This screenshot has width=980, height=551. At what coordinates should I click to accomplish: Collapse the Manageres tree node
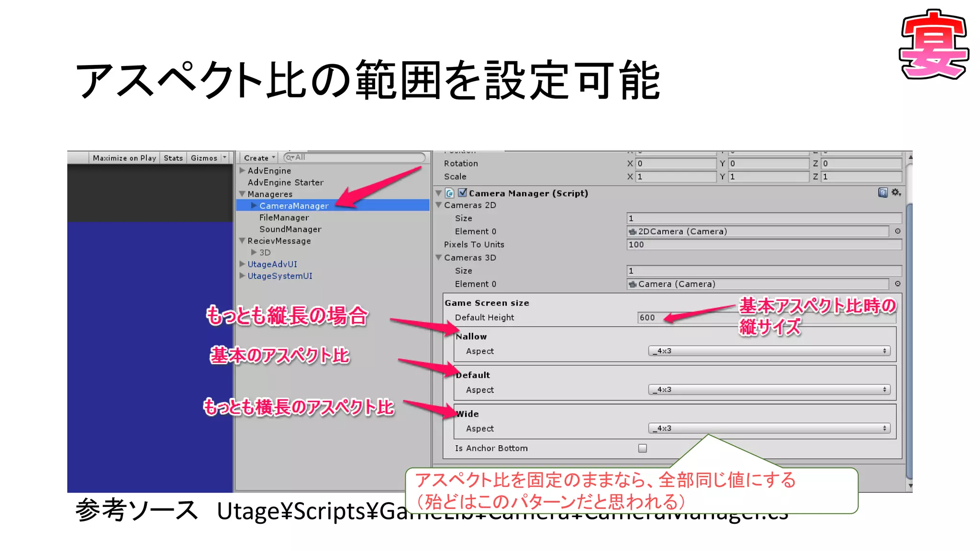tap(242, 194)
